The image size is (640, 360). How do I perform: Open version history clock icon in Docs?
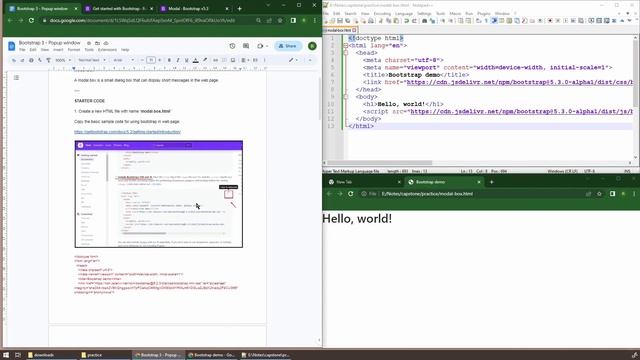tap(232, 46)
